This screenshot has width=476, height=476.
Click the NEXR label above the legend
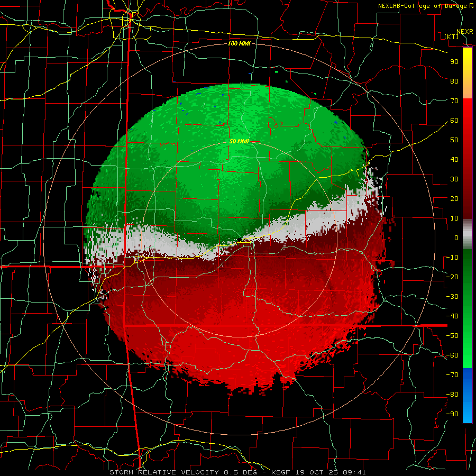point(465,31)
